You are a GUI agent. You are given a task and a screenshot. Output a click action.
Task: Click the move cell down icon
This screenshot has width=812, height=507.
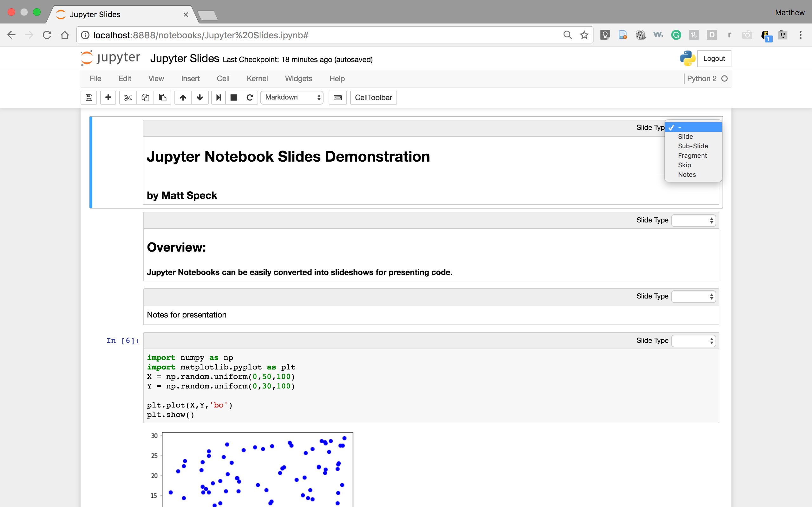(199, 98)
